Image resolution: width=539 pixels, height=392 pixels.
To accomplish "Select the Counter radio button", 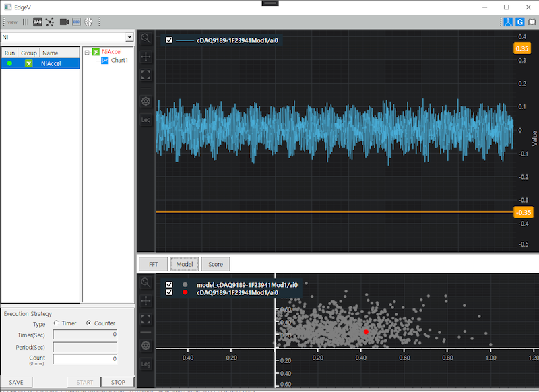I will click(x=90, y=323).
